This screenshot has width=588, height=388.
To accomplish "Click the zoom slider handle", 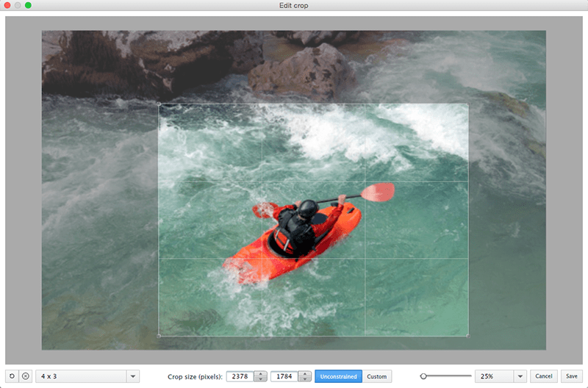I will (x=423, y=376).
